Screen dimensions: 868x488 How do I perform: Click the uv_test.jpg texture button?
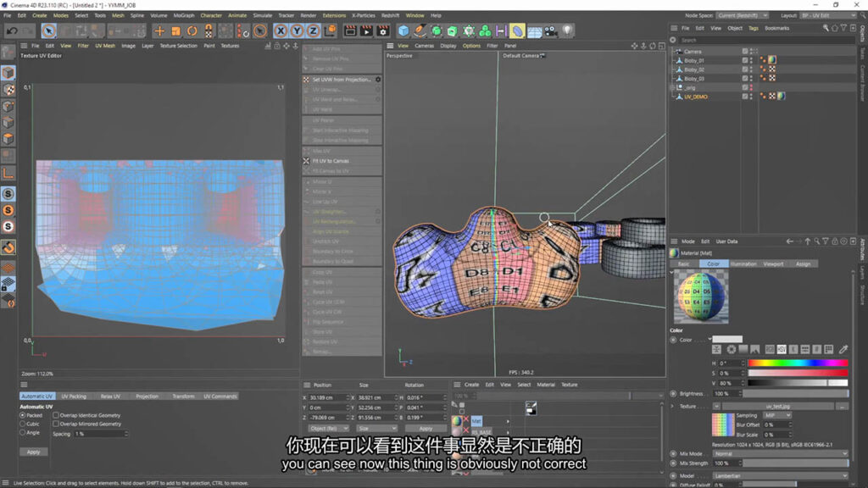778,406
